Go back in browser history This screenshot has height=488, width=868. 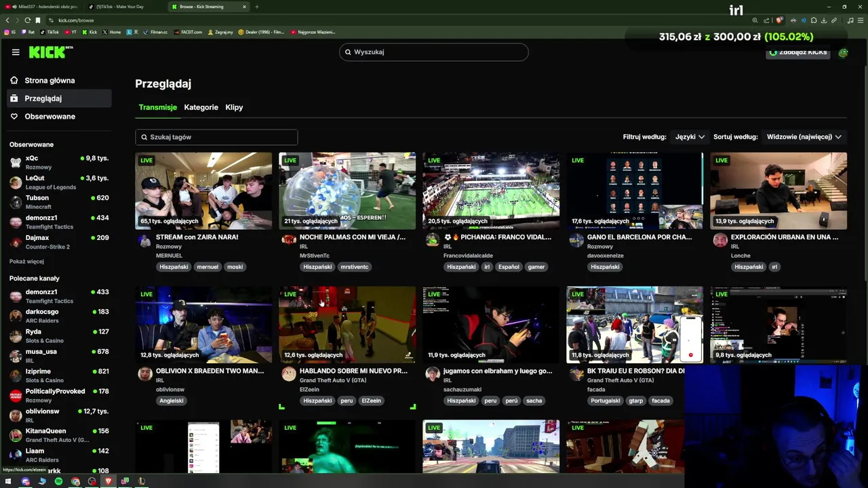(7, 20)
